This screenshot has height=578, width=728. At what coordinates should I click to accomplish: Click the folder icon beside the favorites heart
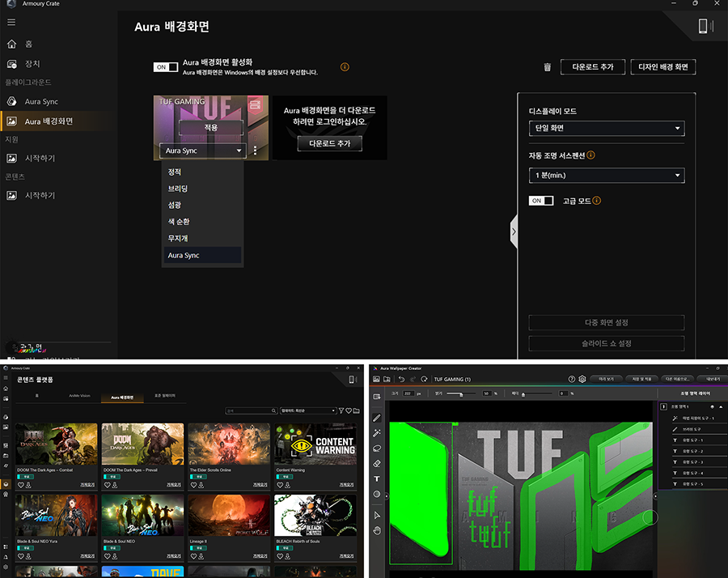tap(356, 410)
